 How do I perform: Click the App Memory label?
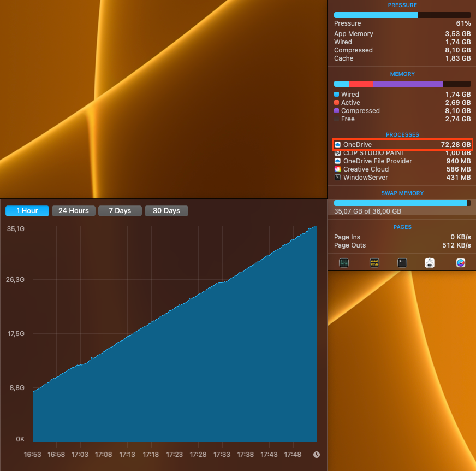click(x=354, y=34)
